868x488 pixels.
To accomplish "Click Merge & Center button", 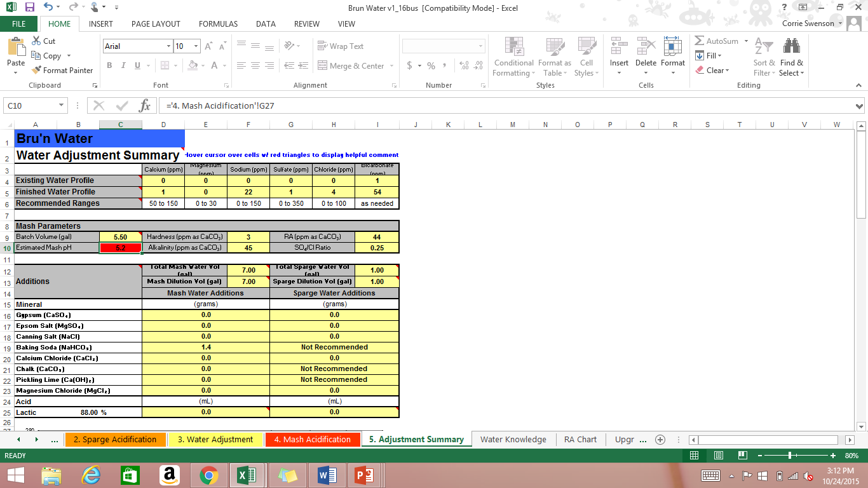I will click(x=351, y=65).
